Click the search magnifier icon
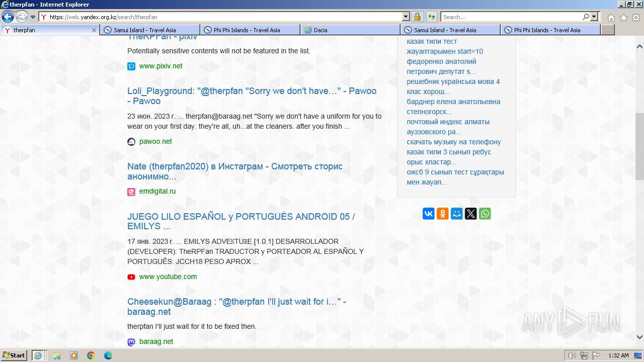The height and width of the screenshot is (362, 644). click(x=586, y=17)
